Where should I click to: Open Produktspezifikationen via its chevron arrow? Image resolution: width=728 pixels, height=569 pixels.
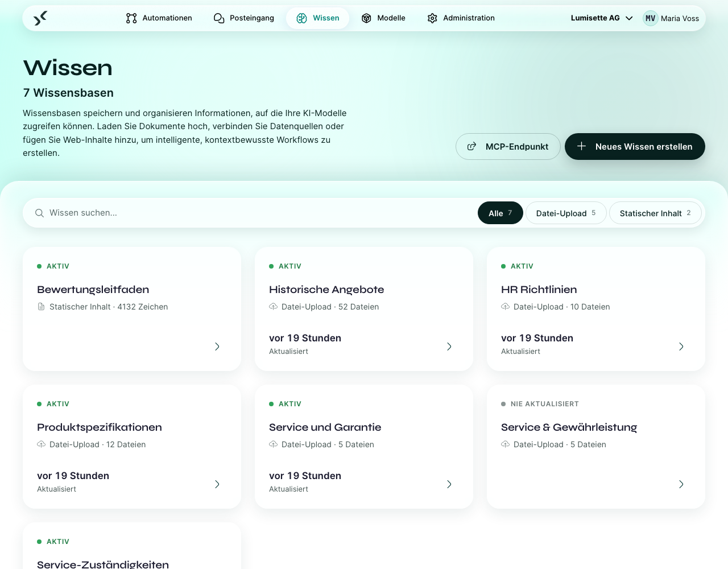point(217,484)
